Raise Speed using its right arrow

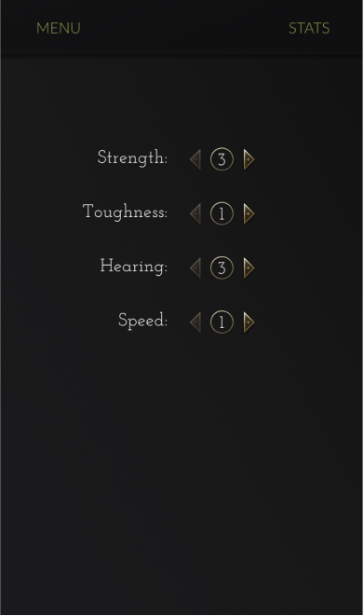point(249,322)
